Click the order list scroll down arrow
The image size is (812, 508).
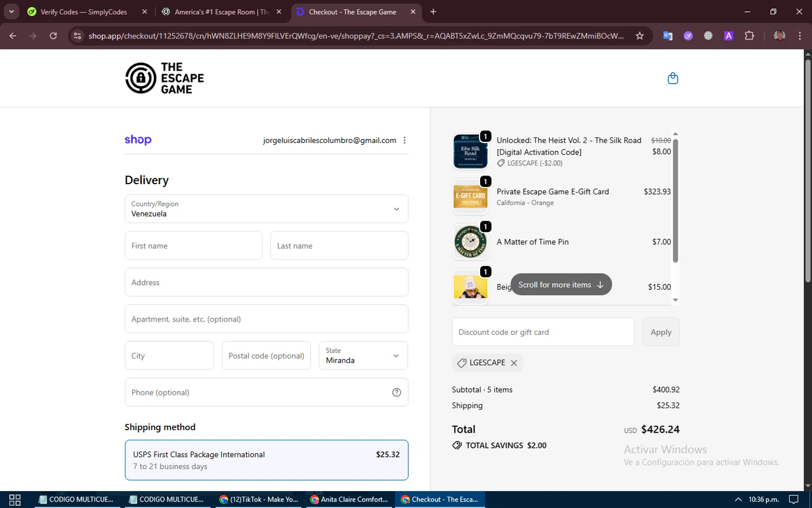point(675,300)
